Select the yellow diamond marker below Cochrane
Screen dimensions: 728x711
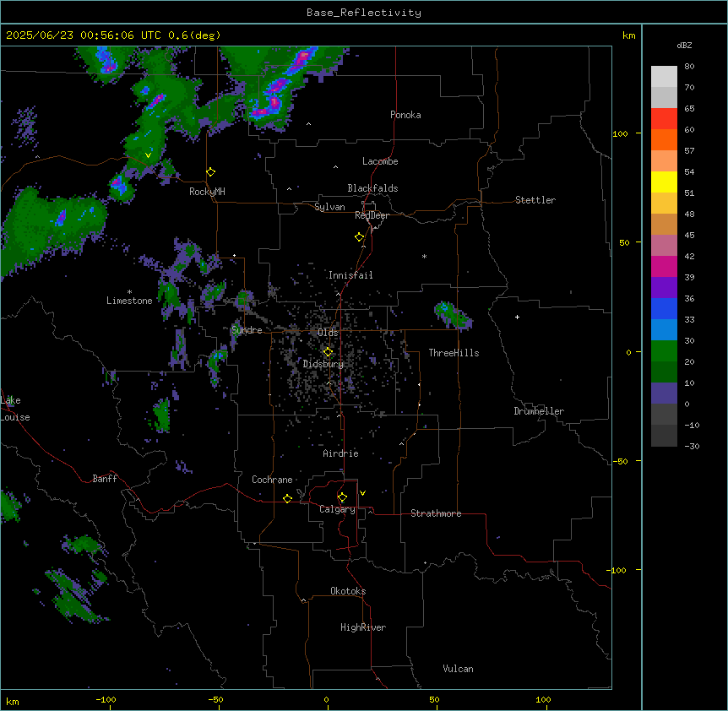point(287,498)
